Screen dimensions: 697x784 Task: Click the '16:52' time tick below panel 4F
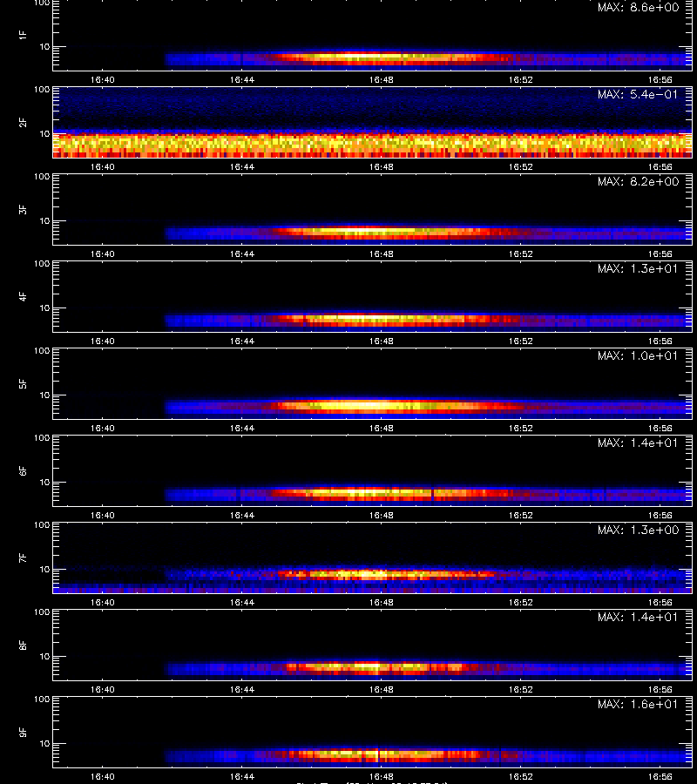pos(521,341)
